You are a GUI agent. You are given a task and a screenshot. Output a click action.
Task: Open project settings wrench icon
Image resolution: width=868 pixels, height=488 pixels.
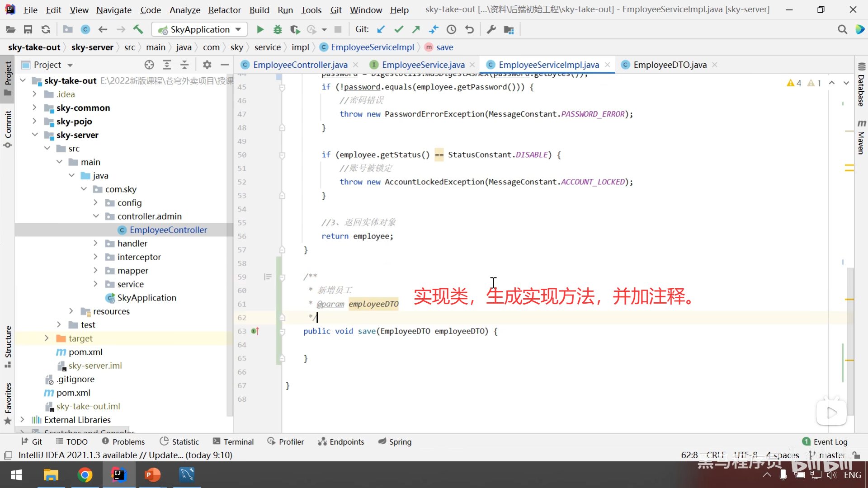pyautogui.click(x=491, y=29)
